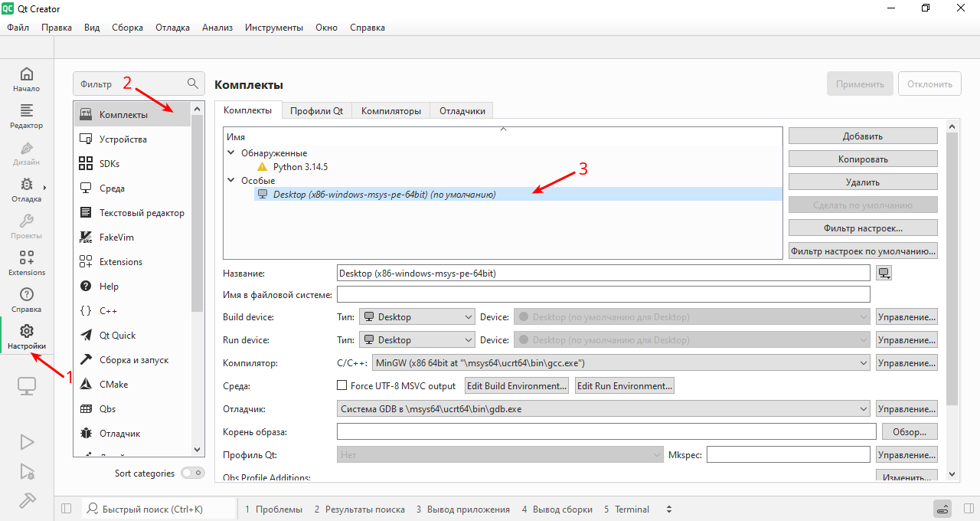Click the Фильтр search field

coord(139,84)
